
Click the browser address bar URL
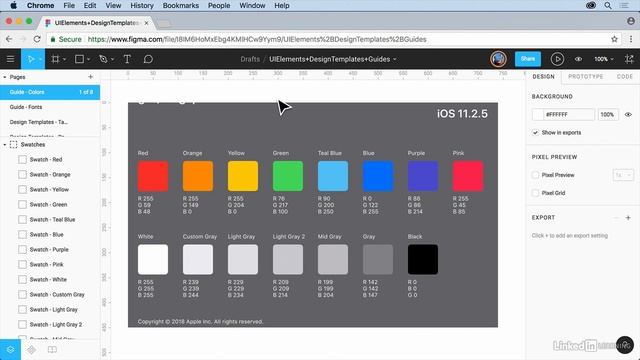click(257, 39)
